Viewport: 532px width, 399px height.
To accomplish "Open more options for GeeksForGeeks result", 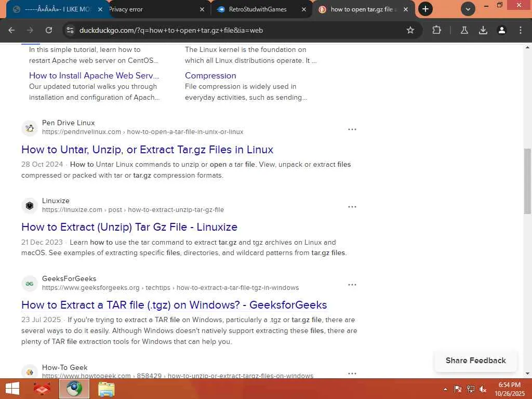I will (x=352, y=285).
